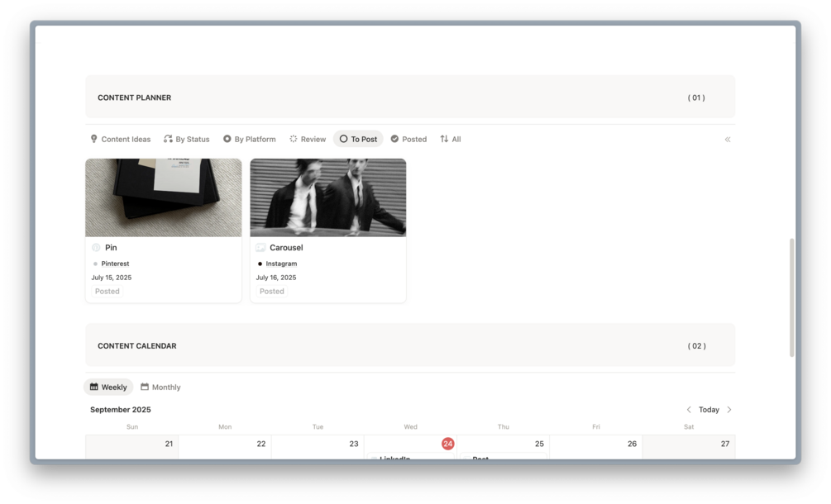This screenshot has width=831, height=504.
Task: Select Tuesday the 23rd cell
Action: (318, 447)
